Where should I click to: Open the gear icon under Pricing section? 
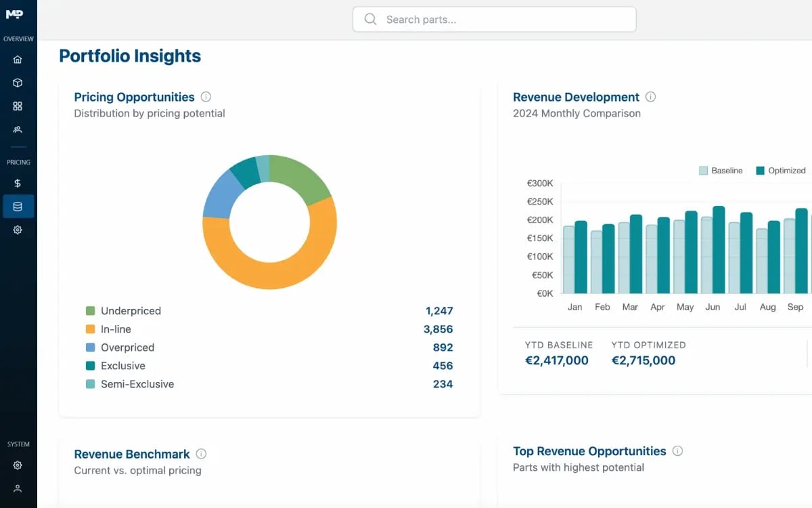[18, 230]
